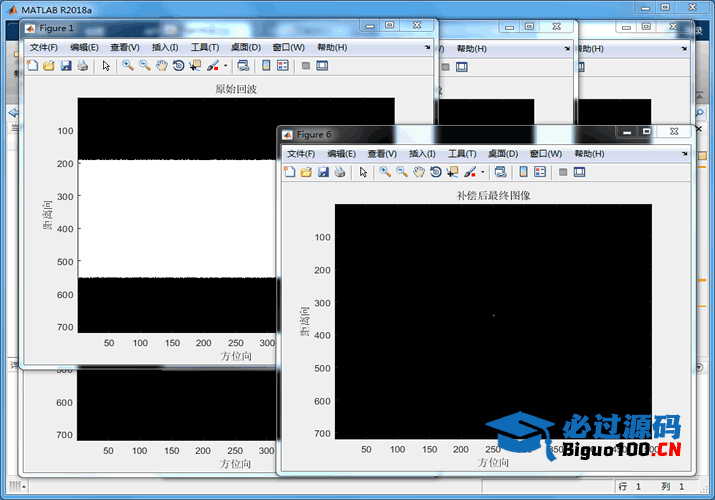Viewport: 715px width, 500px height.
Task: Click Save icon in Figure 1 toolbar
Action: point(66,66)
